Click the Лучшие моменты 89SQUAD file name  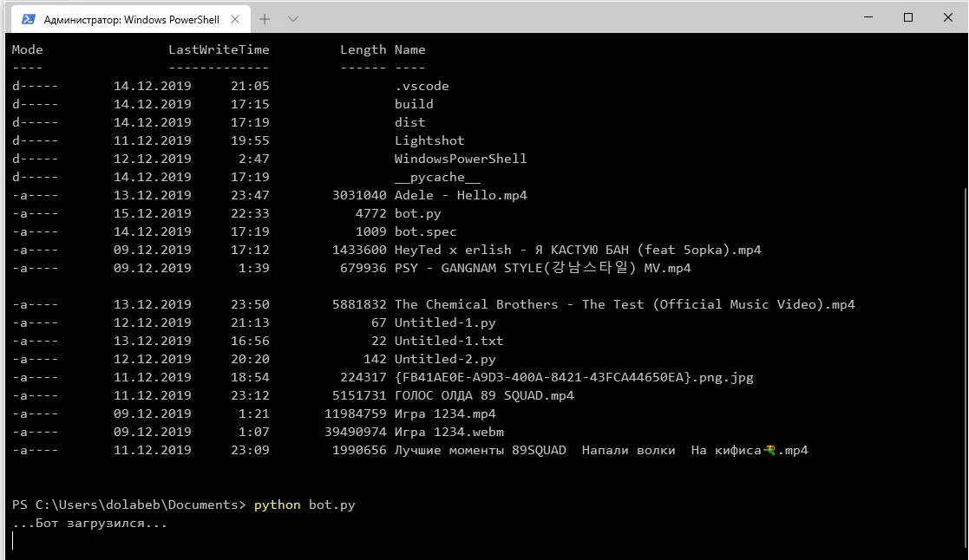(x=601, y=450)
